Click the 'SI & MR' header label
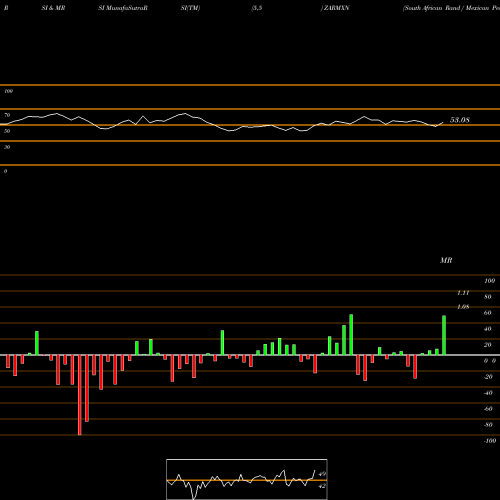The height and width of the screenshot is (500, 500). coord(53,8)
